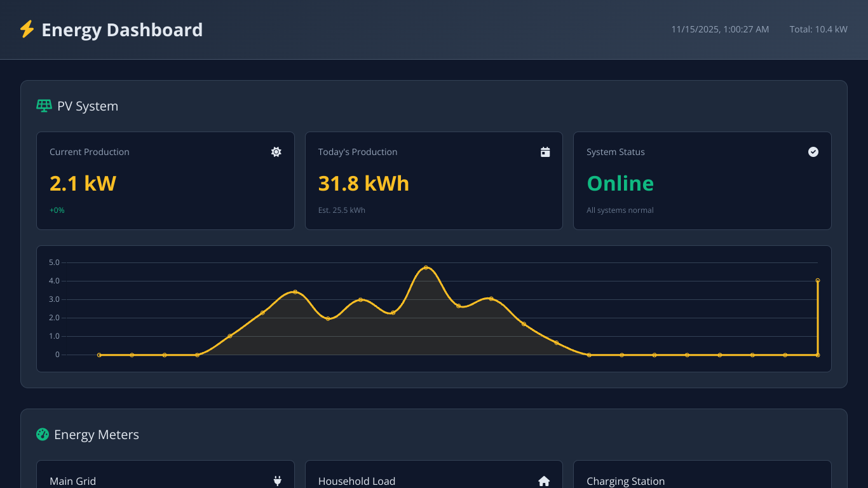Click the Online status text
868x488 pixels.
pos(620,184)
